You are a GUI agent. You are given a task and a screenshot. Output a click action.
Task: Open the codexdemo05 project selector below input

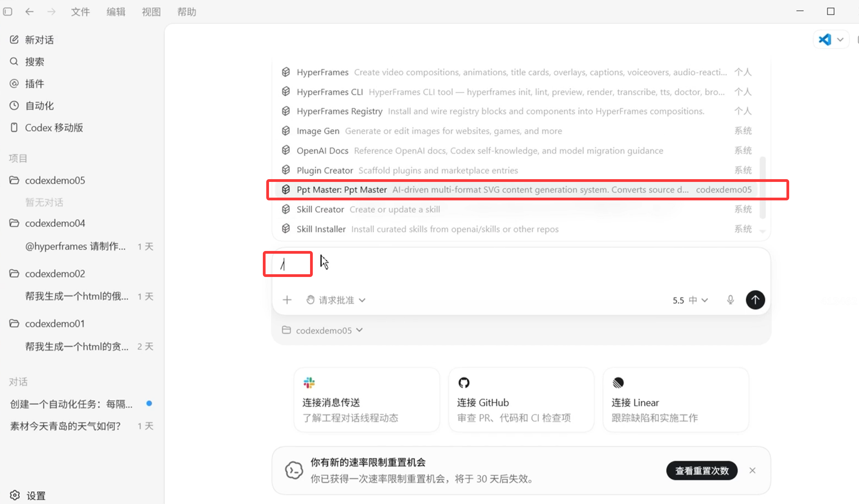tap(322, 330)
